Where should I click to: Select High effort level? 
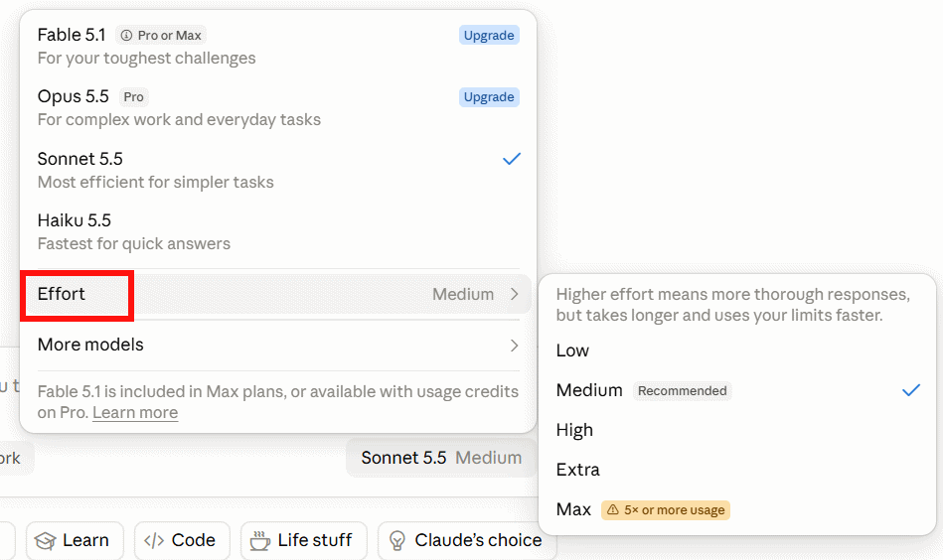(x=737, y=430)
